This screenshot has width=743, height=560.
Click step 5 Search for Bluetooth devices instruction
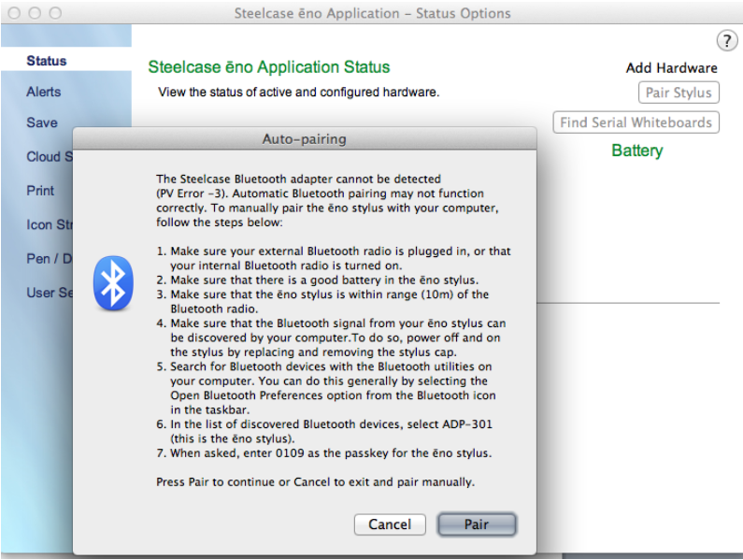pos(326,388)
